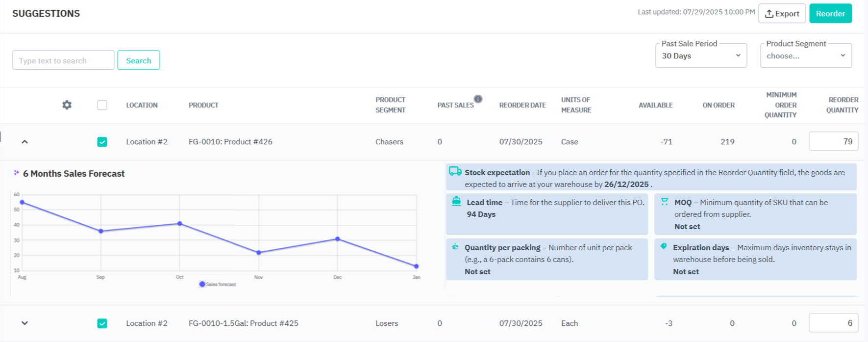Sort by the Available column header
868x342 pixels.
coord(655,105)
